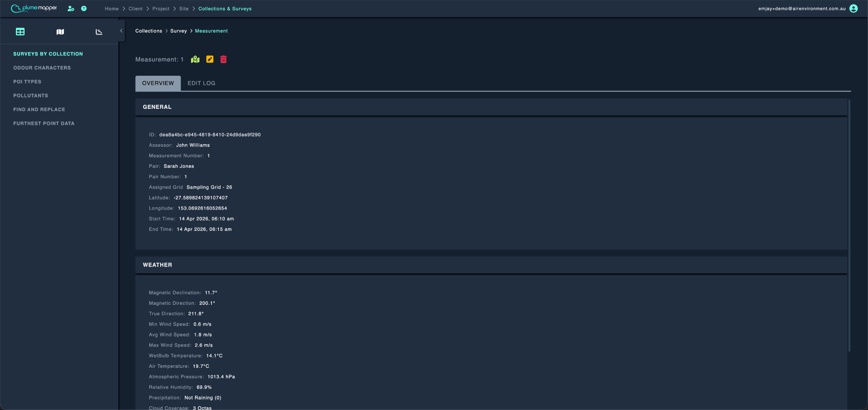This screenshot has height=410, width=868.
Task: Delete the measurement via the red trash icon
Action: click(224, 59)
